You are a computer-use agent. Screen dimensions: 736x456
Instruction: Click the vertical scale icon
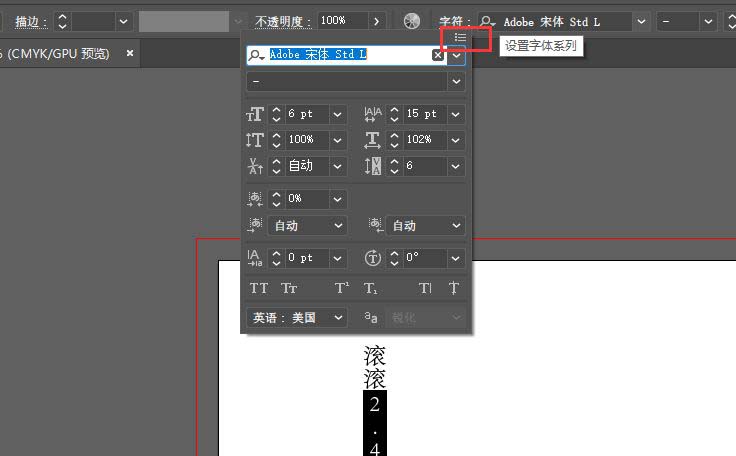255,140
